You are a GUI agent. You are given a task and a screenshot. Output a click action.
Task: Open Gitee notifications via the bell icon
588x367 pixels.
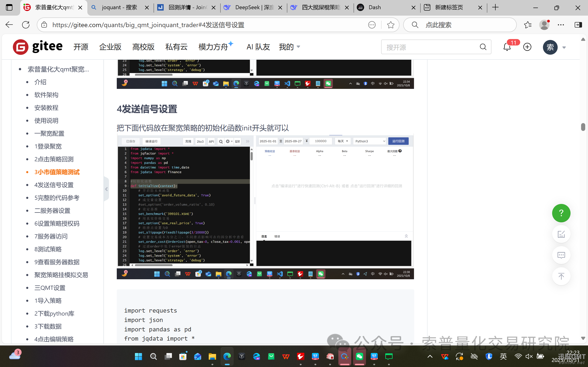point(507,47)
